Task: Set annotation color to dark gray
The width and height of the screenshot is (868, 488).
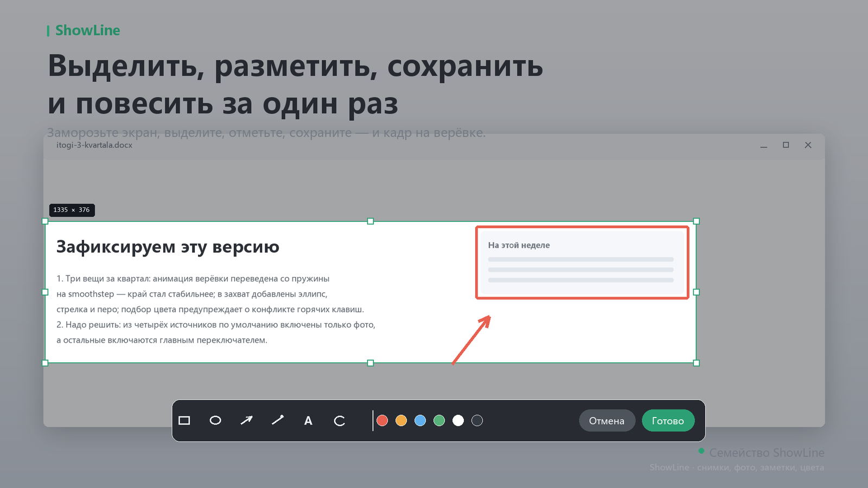Action: coord(477,421)
